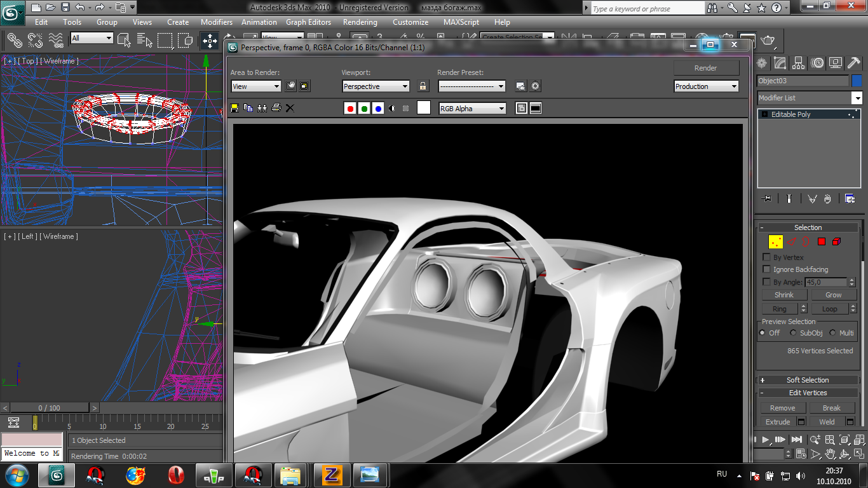Enable the Ignore Backfacing checkbox
Image resolution: width=868 pixels, height=488 pixels.
[x=766, y=269]
